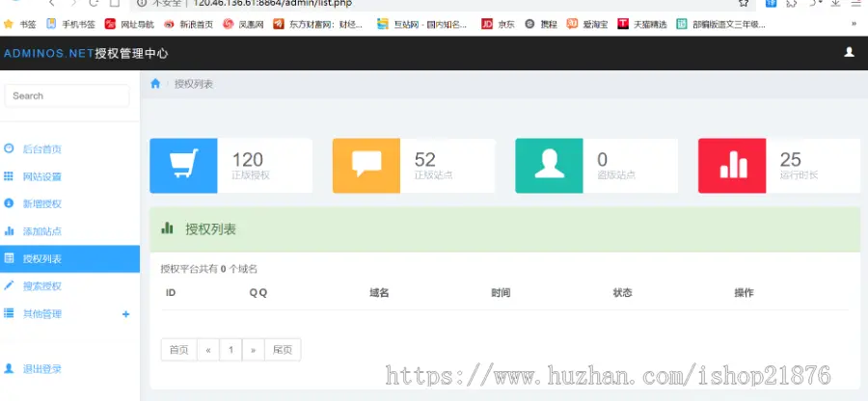Click the user profile icon in header
The width and height of the screenshot is (868, 401).
coord(849,52)
